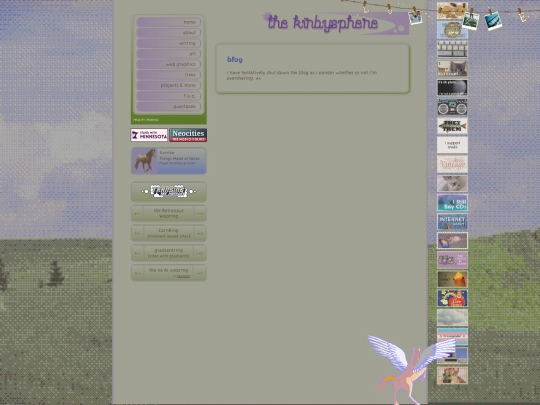This screenshot has height=405, width=540.
Task: Open the links page
Action: tap(169, 75)
